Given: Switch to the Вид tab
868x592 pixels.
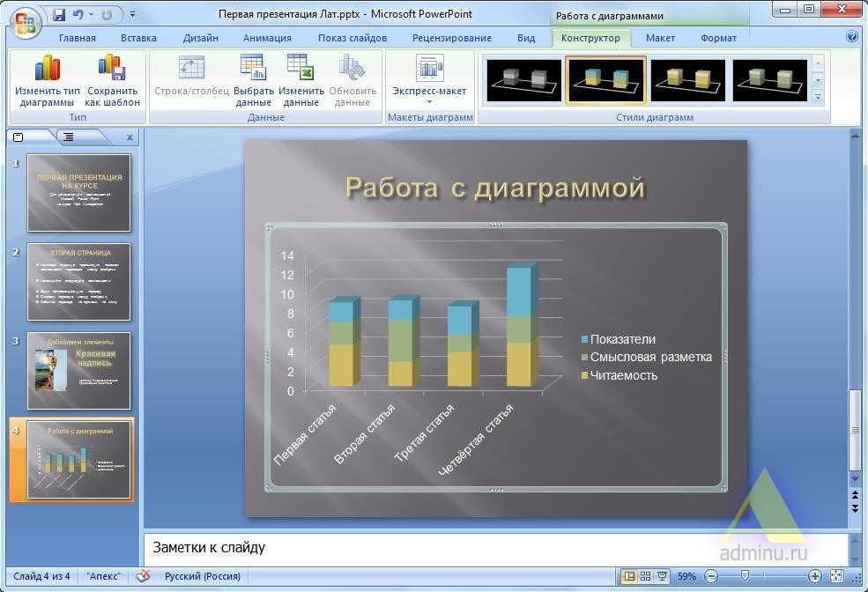Looking at the screenshot, I should click(526, 38).
